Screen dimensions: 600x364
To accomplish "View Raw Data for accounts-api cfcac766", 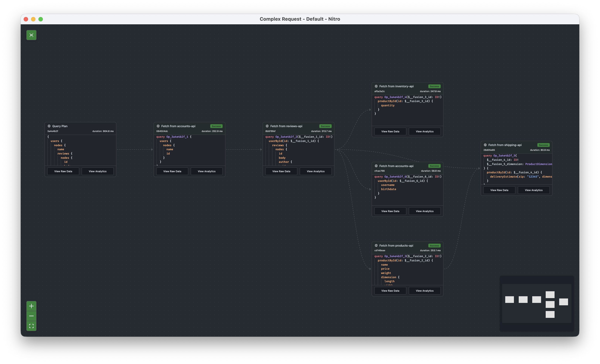I will [390, 211].
